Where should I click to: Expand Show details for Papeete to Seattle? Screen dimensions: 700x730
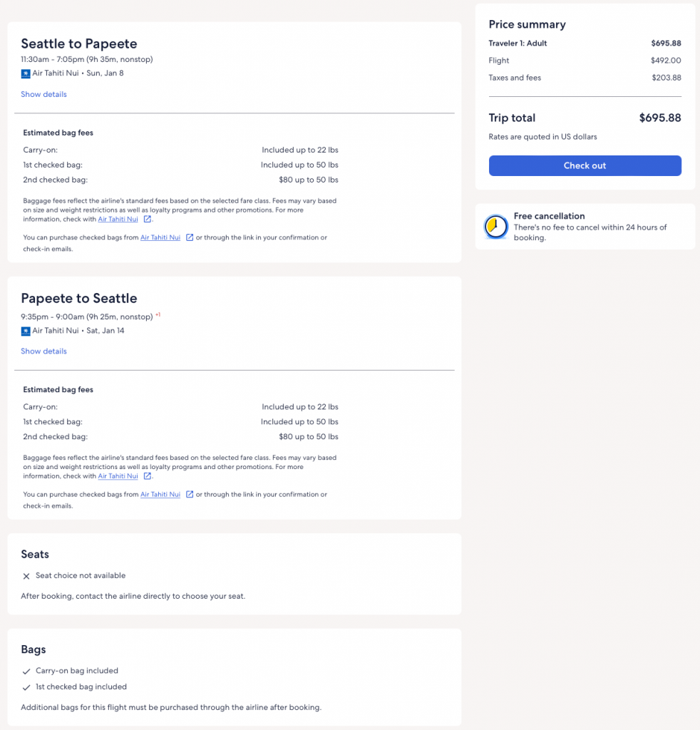tap(43, 351)
